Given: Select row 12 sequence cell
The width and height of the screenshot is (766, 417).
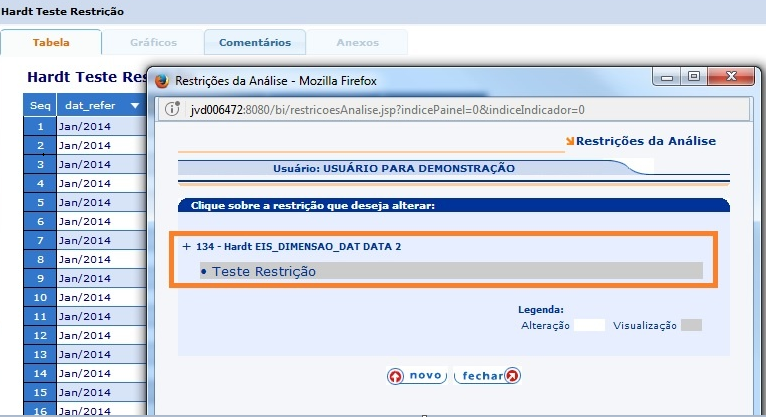Looking at the screenshot, I should click(x=40, y=336).
